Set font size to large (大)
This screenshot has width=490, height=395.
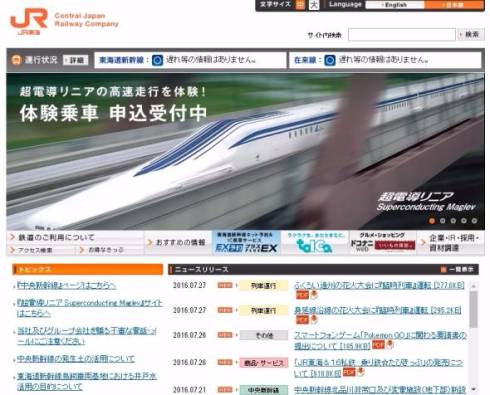point(314,5)
